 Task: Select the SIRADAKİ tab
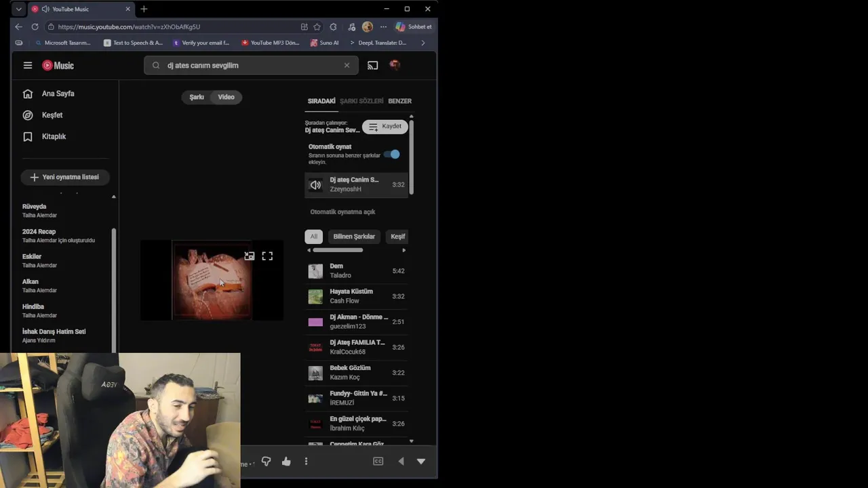(x=321, y=101)
